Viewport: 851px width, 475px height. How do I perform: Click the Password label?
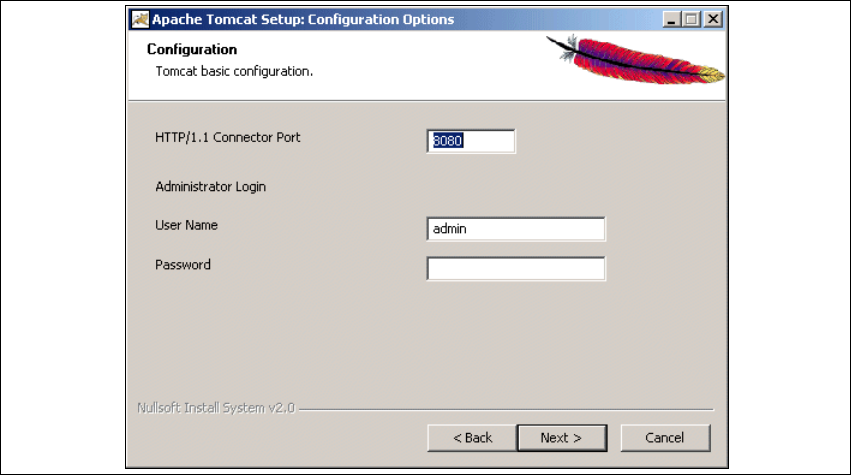[183, 265]
